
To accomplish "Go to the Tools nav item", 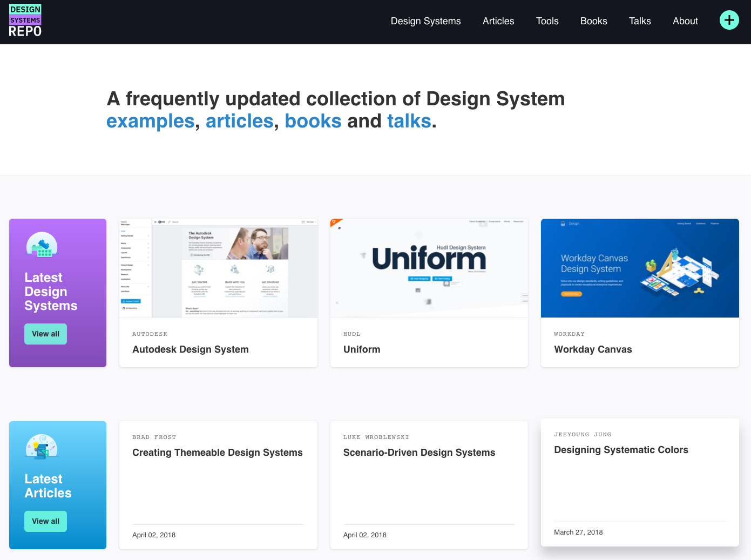I will coord(547,21).
